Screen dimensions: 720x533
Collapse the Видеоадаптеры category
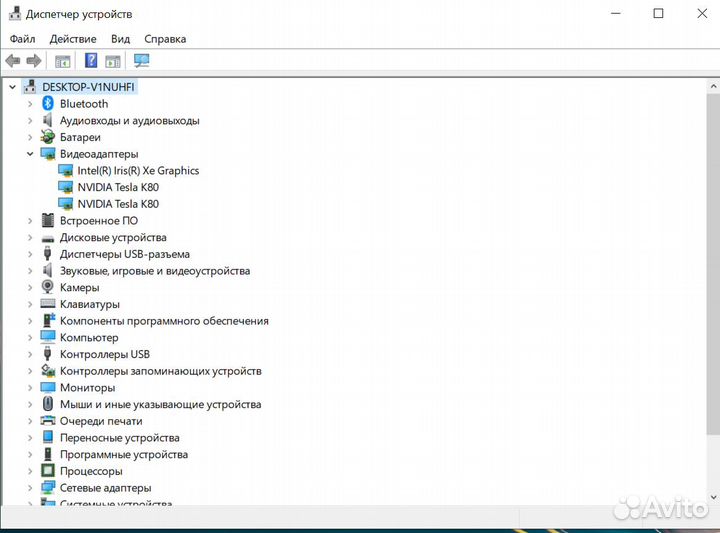[x=30, y=154]
